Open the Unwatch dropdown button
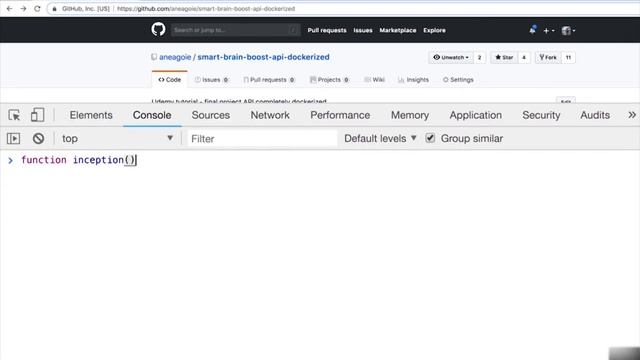The image size is (640, 360). coord(451,58)
